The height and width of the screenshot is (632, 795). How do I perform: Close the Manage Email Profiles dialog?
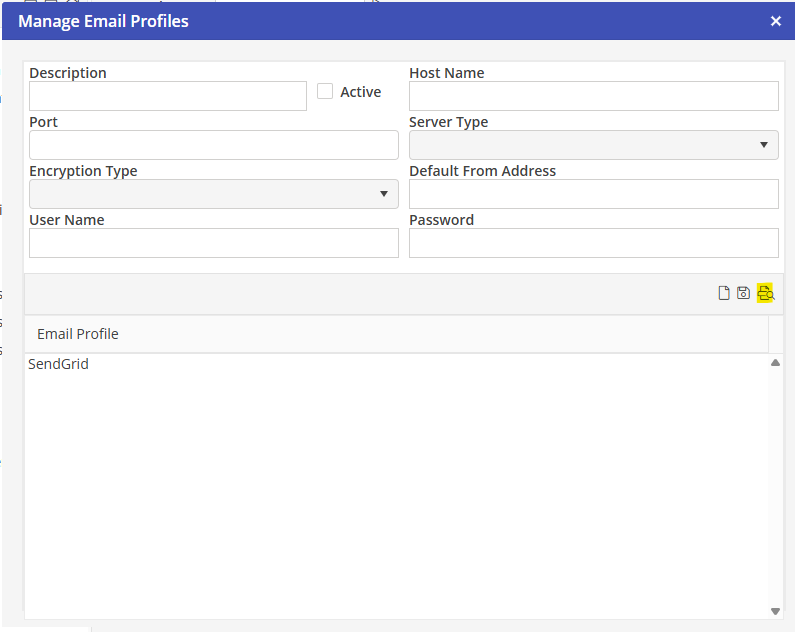[776, 21]
